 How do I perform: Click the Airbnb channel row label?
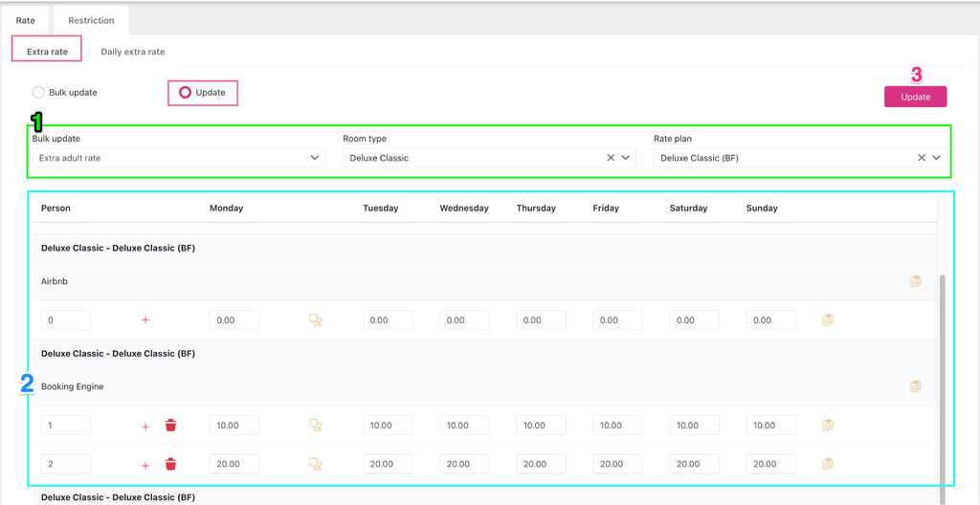55,281
